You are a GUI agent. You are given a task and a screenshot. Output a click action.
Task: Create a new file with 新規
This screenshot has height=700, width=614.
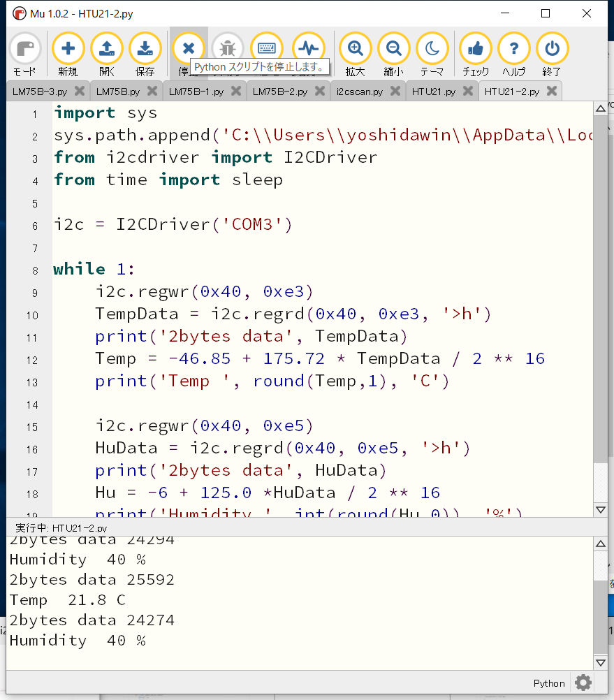click(x=68, y=54)
